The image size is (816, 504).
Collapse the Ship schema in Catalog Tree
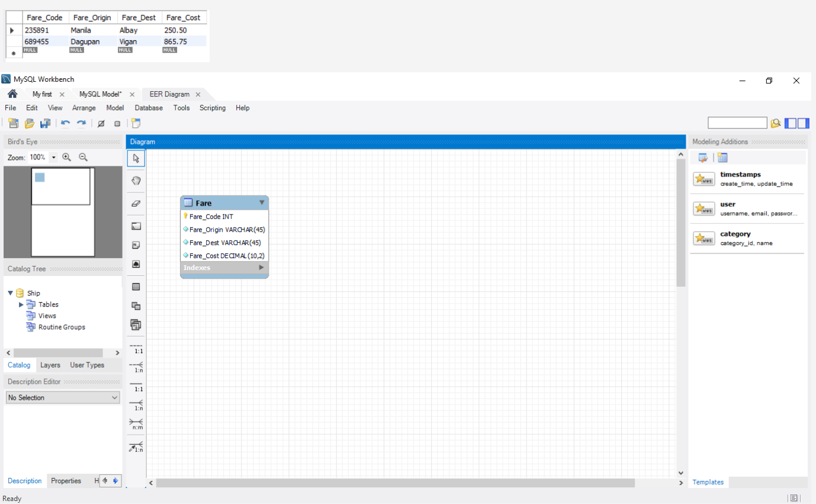tap(9, 293)
